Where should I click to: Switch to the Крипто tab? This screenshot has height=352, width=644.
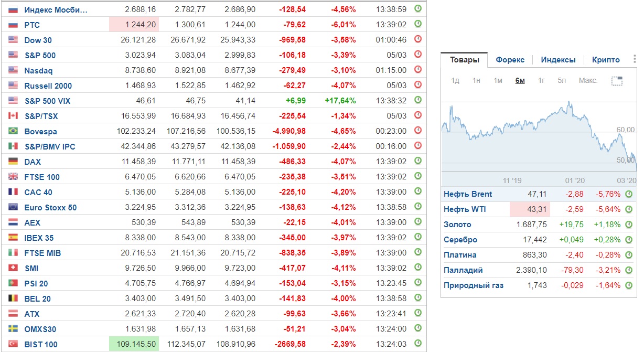[x=606, y=60]
